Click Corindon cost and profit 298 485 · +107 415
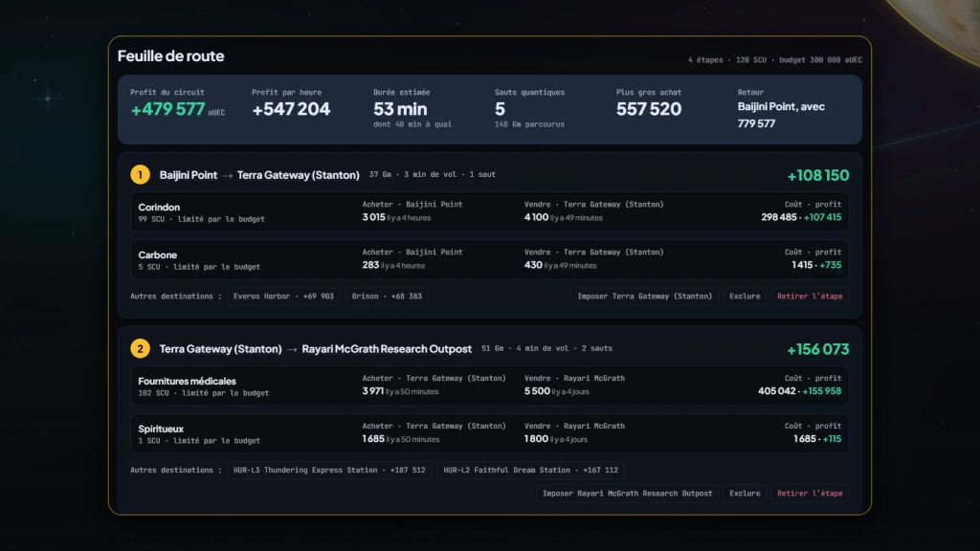 (x=801, y=217)
